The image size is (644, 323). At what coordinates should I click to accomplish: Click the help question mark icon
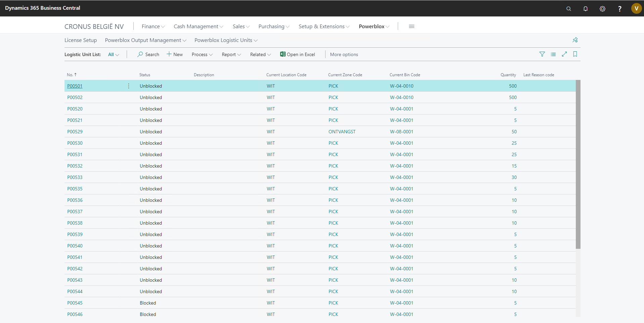tap(619, 8)
